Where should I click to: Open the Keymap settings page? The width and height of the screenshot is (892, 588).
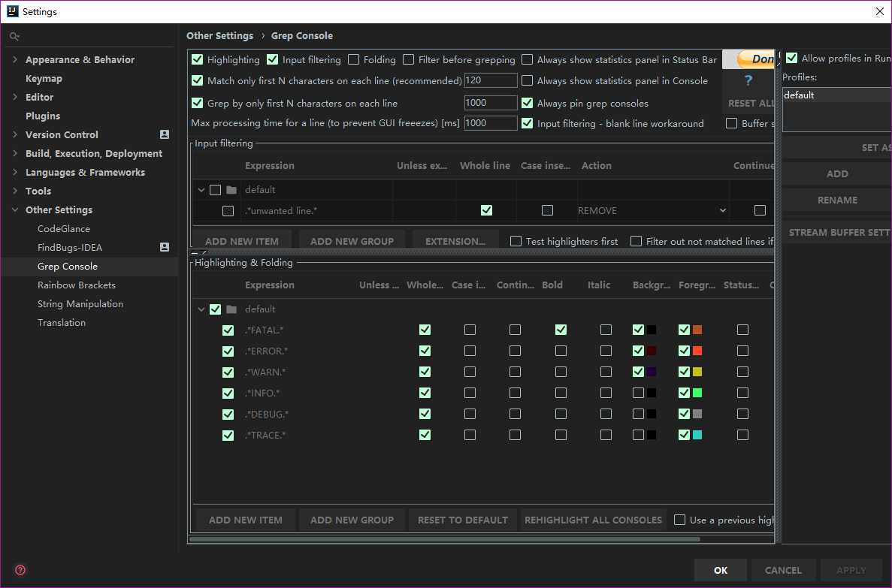click(44, 78)
